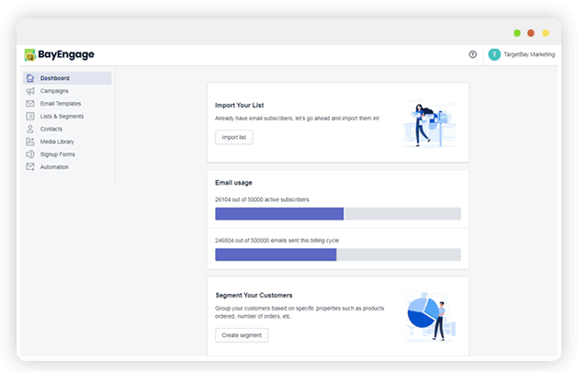Click the active subscribers progress bar
The width and height of the screenshot is (588, 372).
338,214
